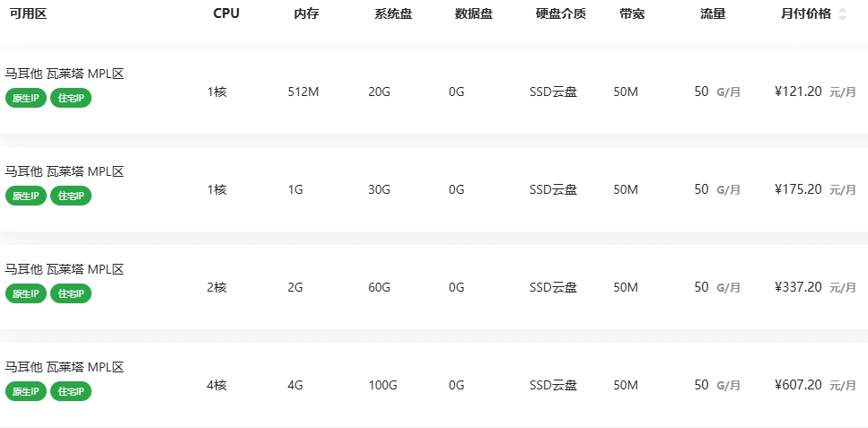Screen dimensions: 868x428
Task: Click the 内存 column header
Action: click(x=307, y=13)
